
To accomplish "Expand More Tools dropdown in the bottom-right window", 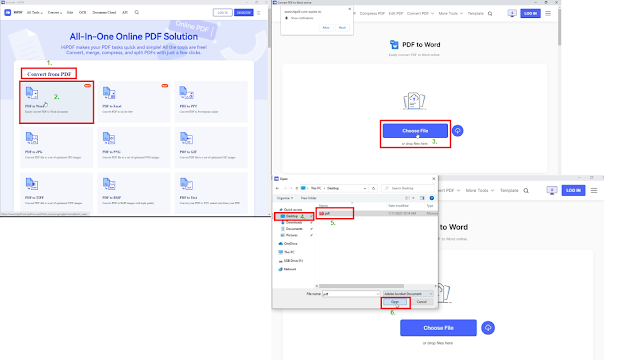I will (x=480, y=191).
